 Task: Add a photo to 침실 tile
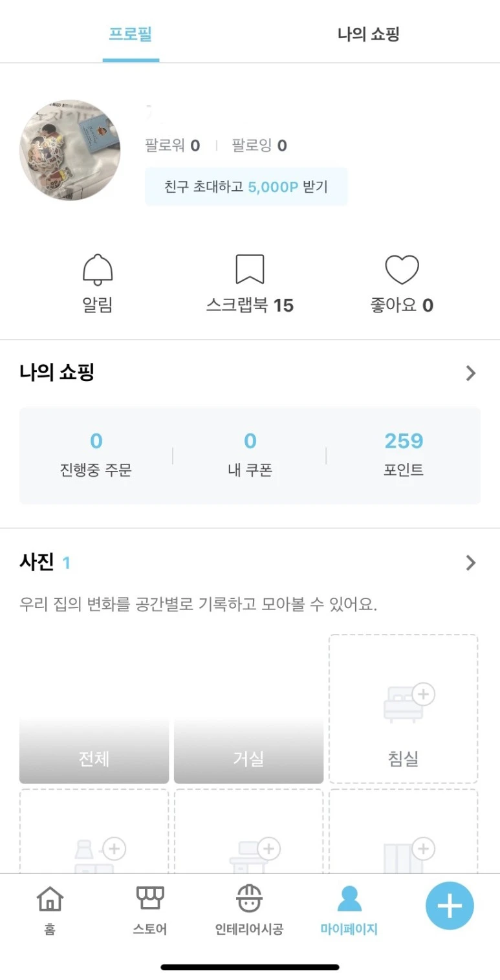pyautogui.click(x=403, y=708)
